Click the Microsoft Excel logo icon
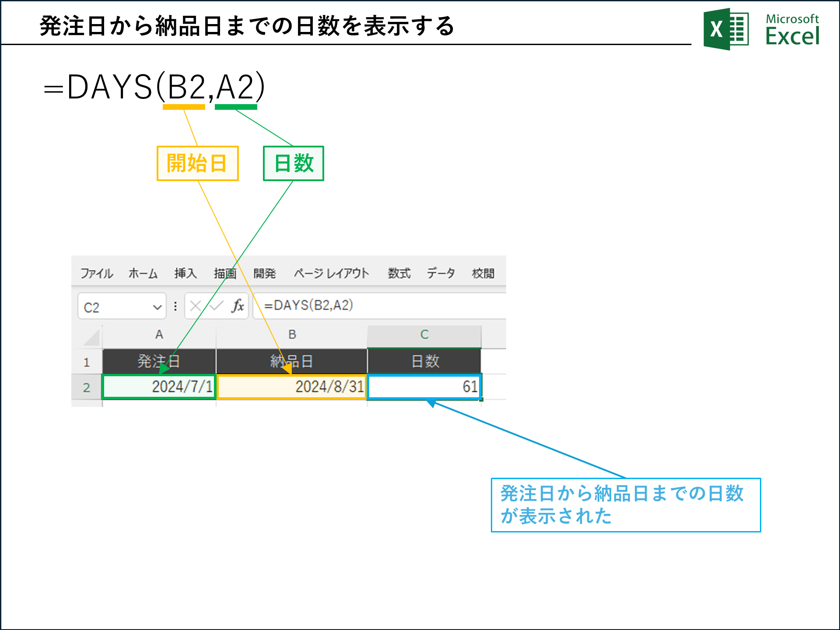This screenshot has width=840, height=630. [x=726, y=27]
